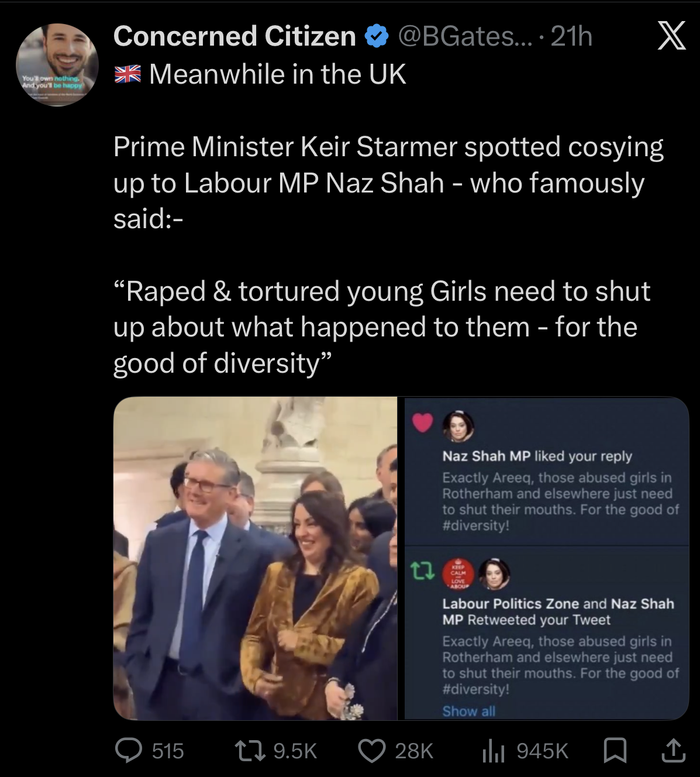Tap the pink heart in embedded notification
The image size is (700, 777).
pos(423,422)
